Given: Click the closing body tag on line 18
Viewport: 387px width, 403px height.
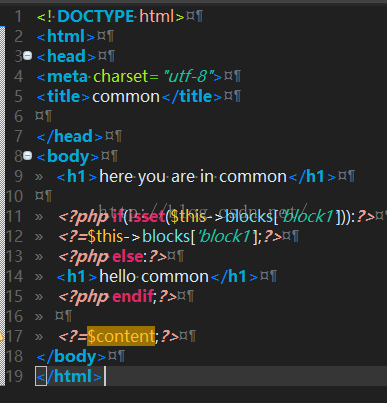Looking at the screenshot, I should [x=71, y=356].
